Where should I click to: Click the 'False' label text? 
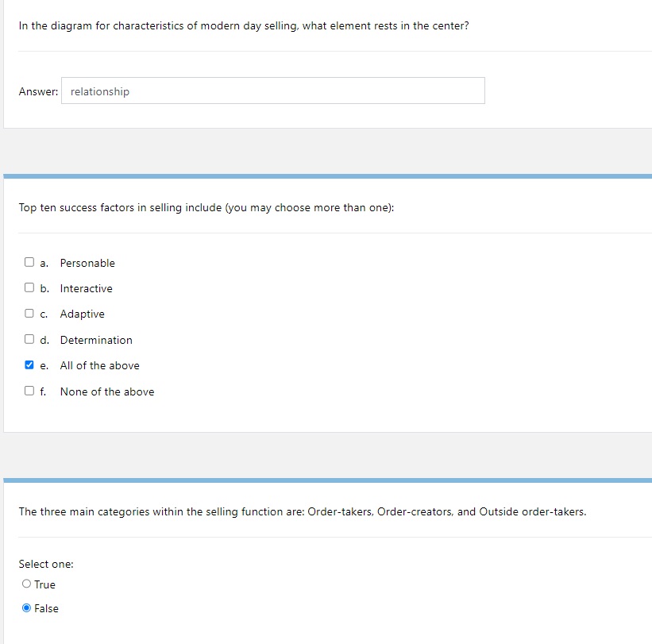(x=46, y=608)
